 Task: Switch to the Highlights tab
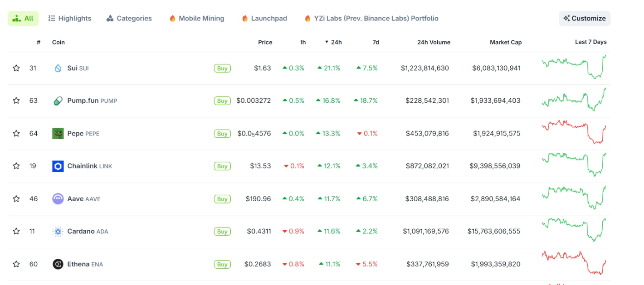(70, 19)
